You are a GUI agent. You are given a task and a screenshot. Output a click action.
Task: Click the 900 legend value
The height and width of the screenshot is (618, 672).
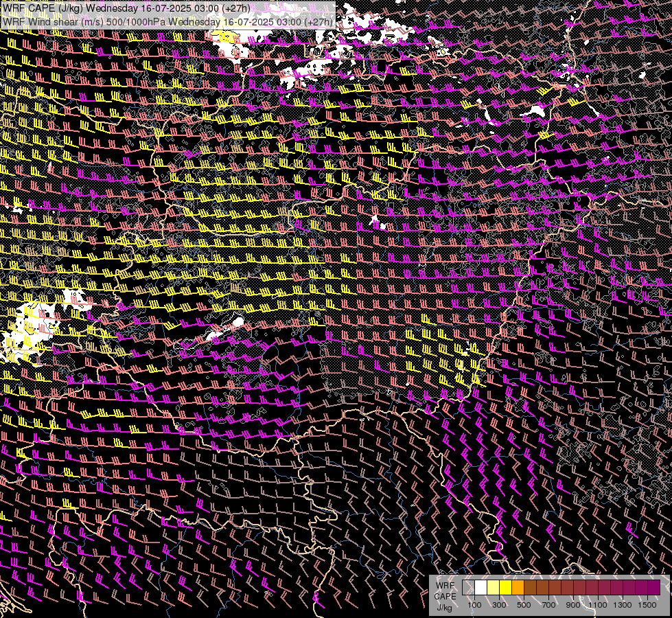pyautogui.click(x=573, y=605)
